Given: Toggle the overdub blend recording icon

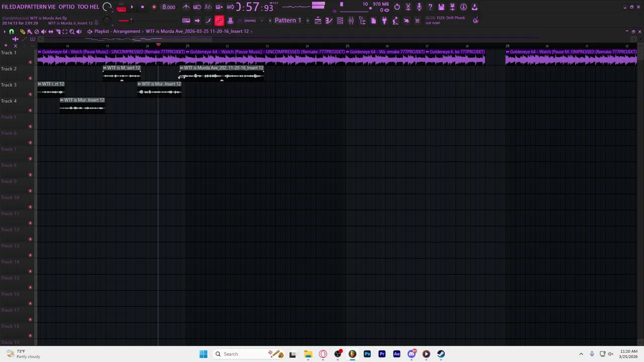Looking at the screenshot, I should click(x=219, y=7).
